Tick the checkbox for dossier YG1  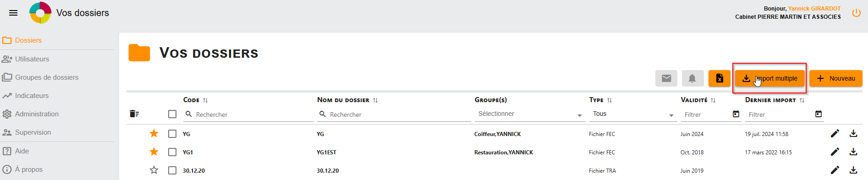coord(172,152)
